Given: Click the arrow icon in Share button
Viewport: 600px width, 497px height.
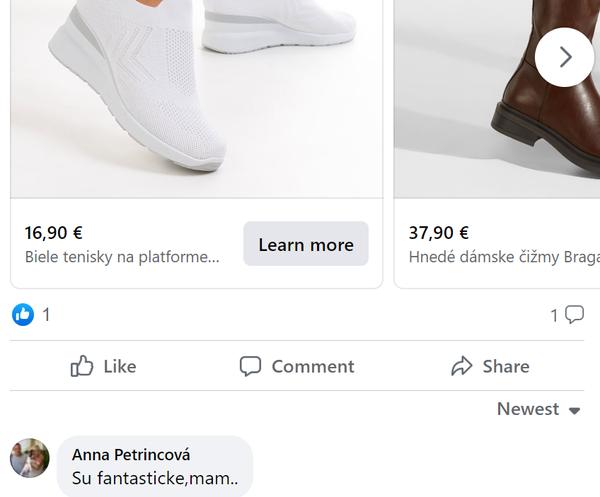Looking at the screenshot, I should 462,366.
